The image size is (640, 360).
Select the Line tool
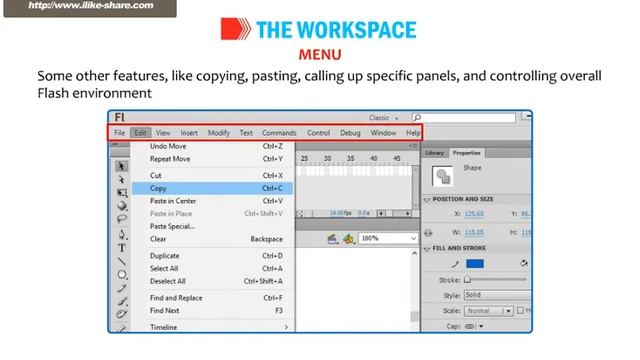122,261
